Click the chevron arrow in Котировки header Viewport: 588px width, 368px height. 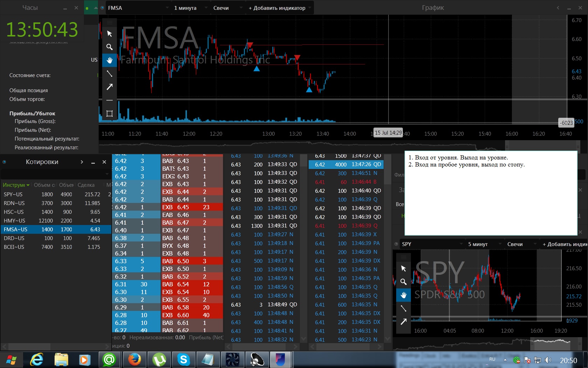tap(82, 162)
